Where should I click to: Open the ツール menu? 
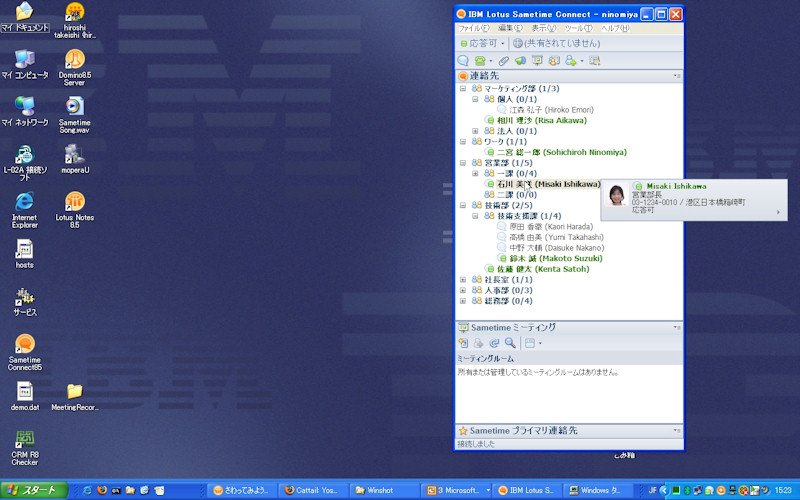(x=579, y=28)
